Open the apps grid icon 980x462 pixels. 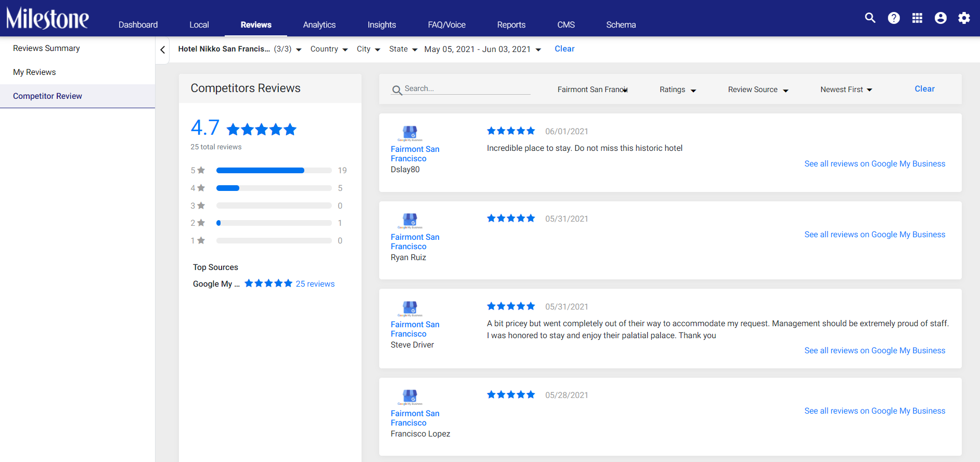pyautogui.click(x=917, y=18)
